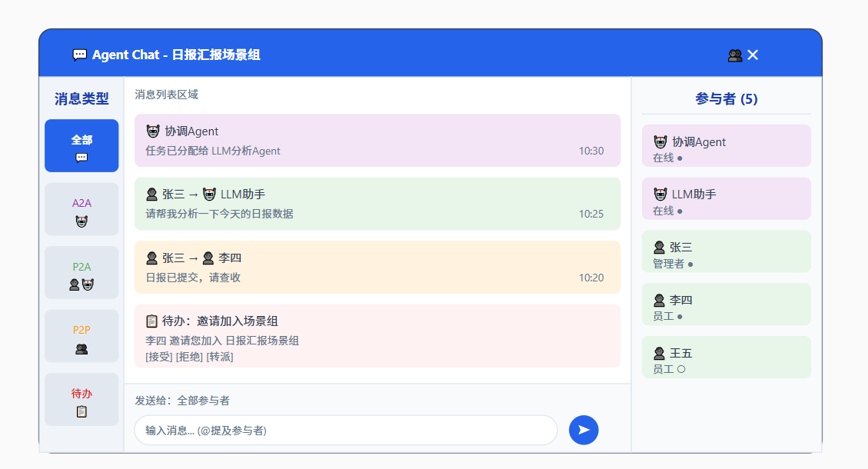This screenshot has height=469, width=868.
Task: Click 张三 avatar in the 李四 message
Action: (x=151, y=258)
